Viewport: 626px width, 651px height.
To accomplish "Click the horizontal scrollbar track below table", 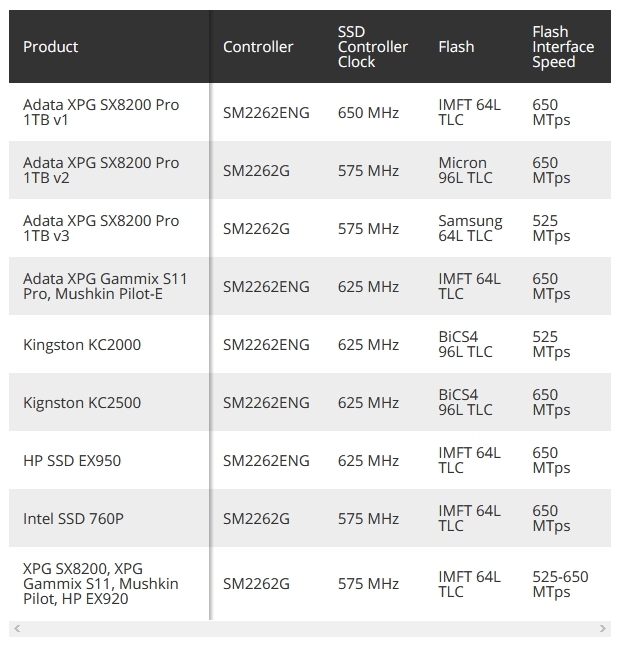I will [310, 629].
